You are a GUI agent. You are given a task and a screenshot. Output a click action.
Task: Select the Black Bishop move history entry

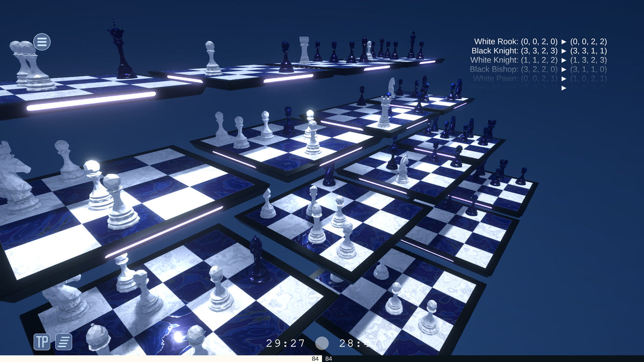click(538, 69)
